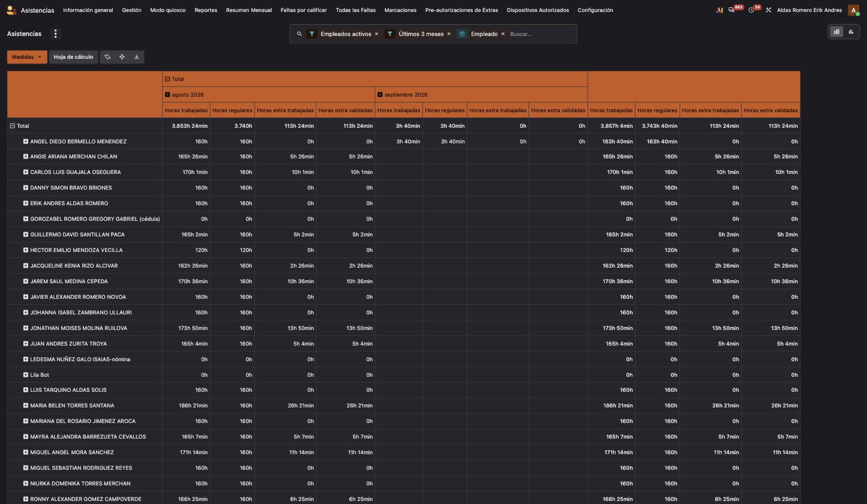The width and height of the screenshot is (867, 504).
Task: Download the pivot as xlsx
Action: [x=137, y=57]
